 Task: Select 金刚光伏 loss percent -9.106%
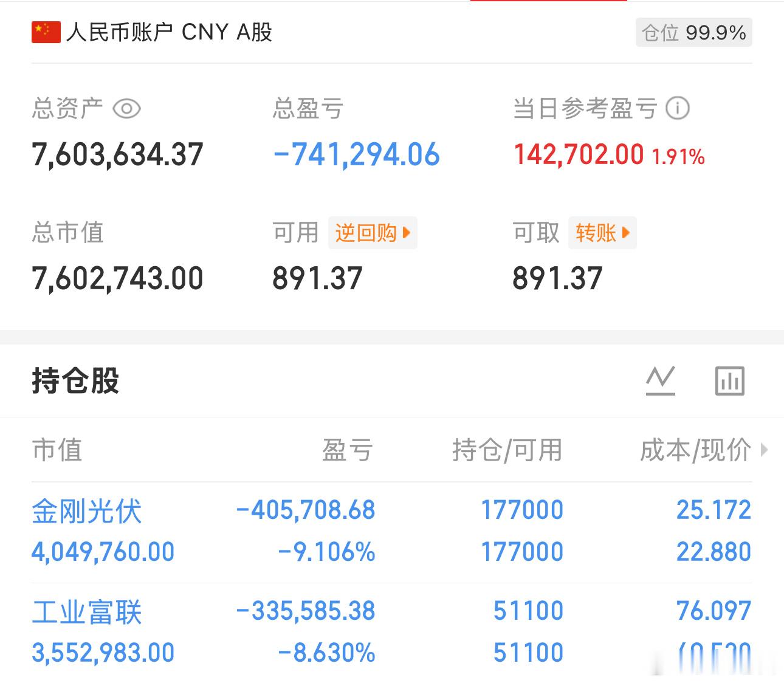coord(327,552)
